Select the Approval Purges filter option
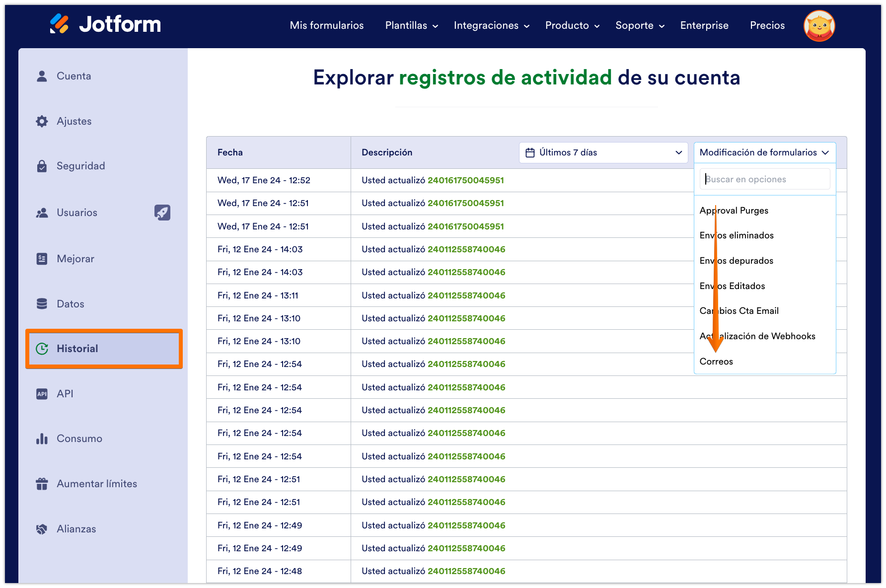The height and width of the screenshot is (588, 886). click(x=734, y=210)
